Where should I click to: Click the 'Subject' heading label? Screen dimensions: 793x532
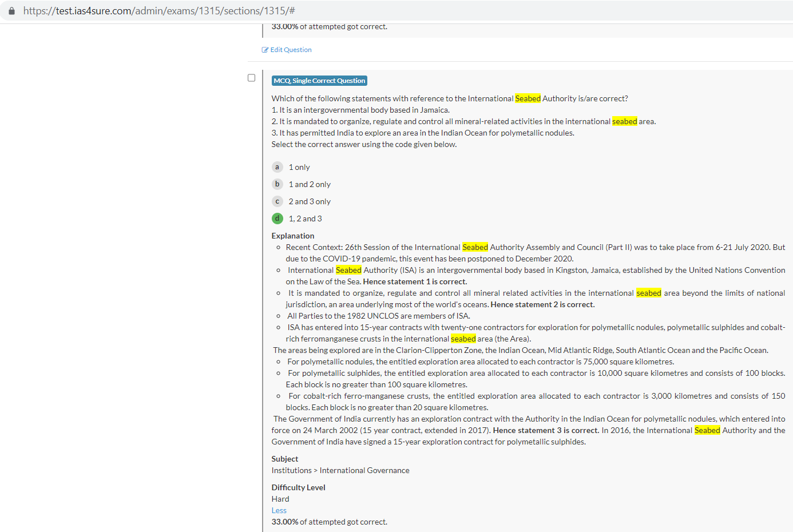tap(285, 459)
